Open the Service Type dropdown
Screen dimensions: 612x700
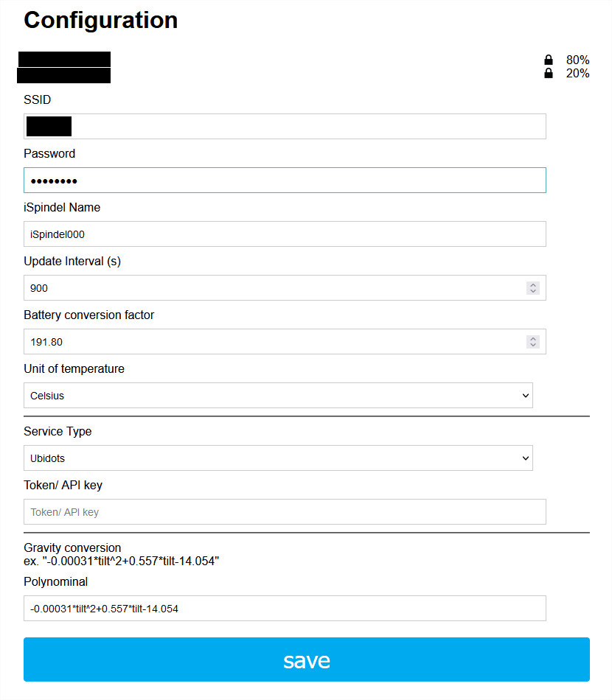[x=278, y=458]
